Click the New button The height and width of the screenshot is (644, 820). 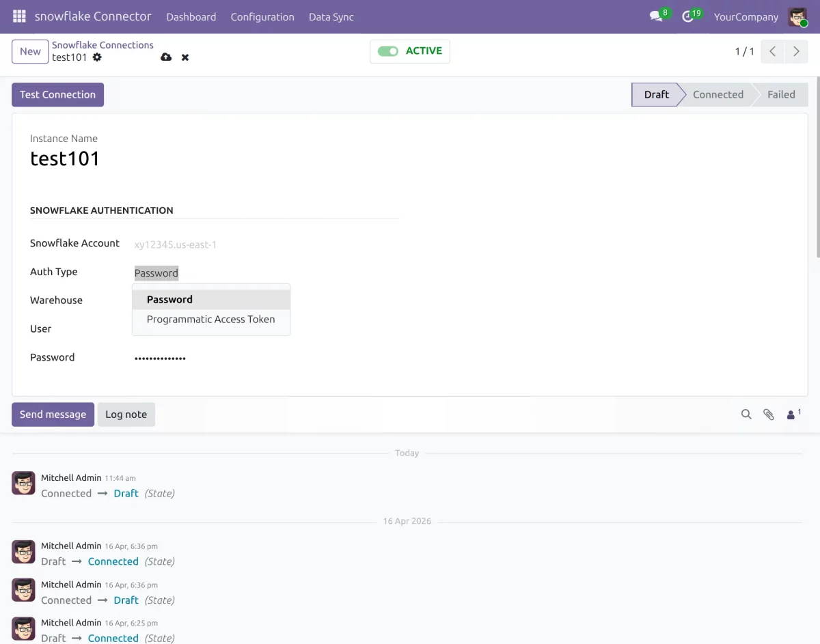30,51
